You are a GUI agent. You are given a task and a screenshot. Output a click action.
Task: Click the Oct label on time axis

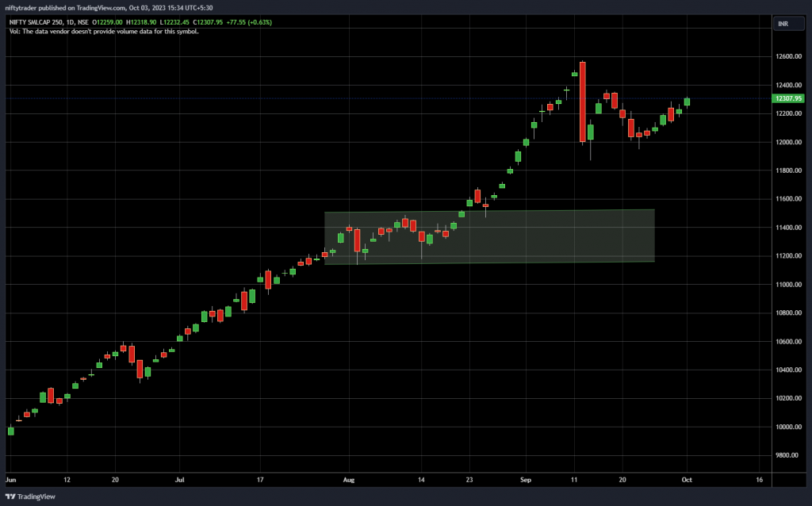click(x=687, y=480)
